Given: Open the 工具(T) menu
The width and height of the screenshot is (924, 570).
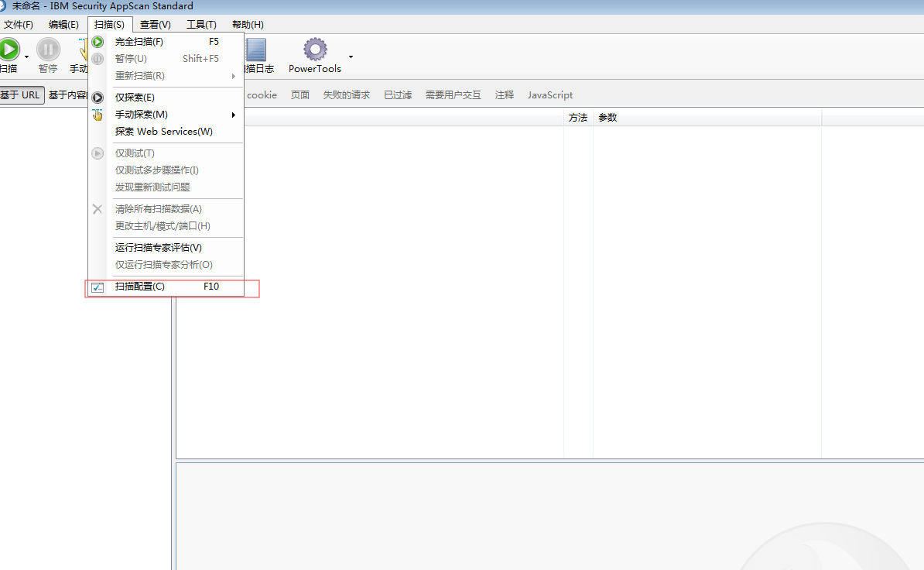Looking at the screenshot, I should (x=201, y=24).
